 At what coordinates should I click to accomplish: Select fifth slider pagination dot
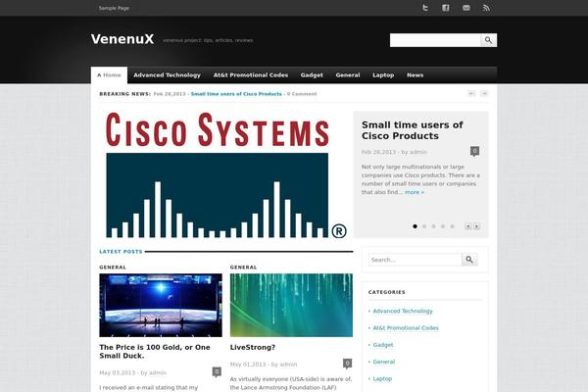(452, 226)
